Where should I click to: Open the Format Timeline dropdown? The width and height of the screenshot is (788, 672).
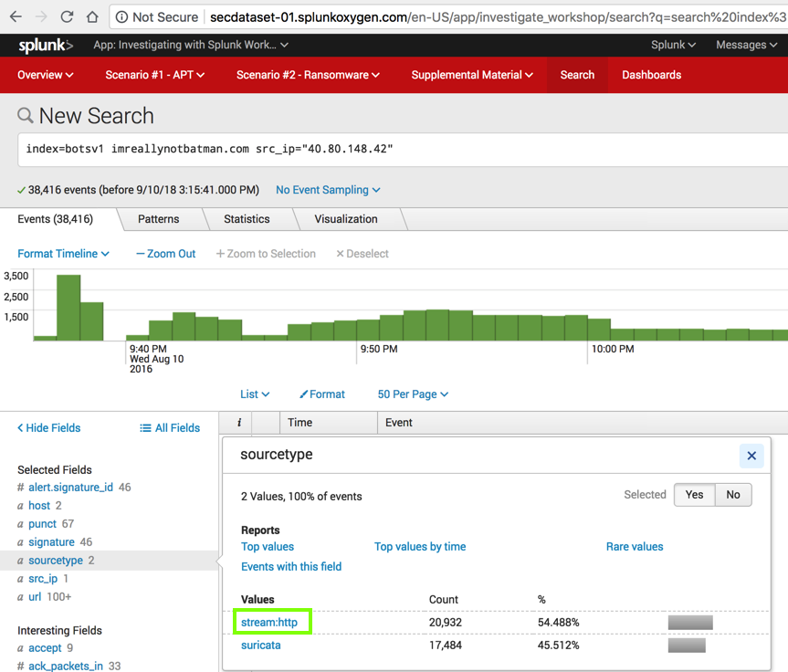click(64, 254)
